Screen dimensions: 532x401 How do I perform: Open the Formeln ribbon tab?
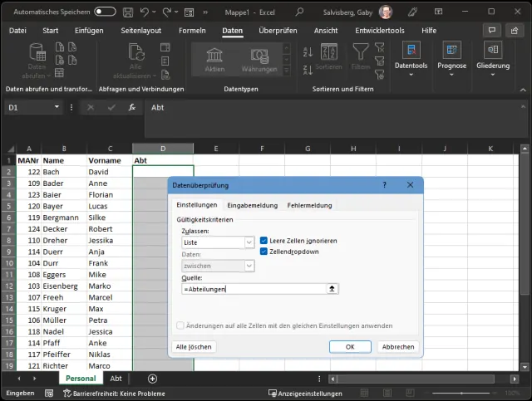[x=192, y=31]
